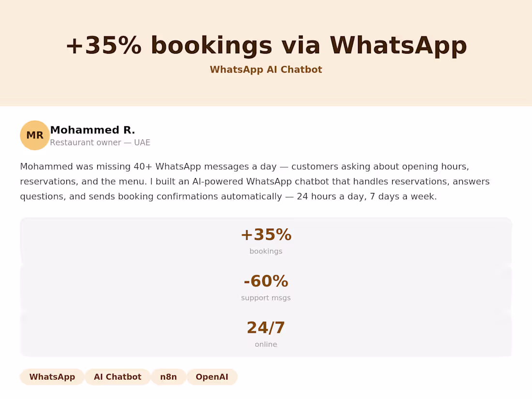The image size is (532, 399).
Task: Click the 24/7 stat value
Action: [266, 328]
